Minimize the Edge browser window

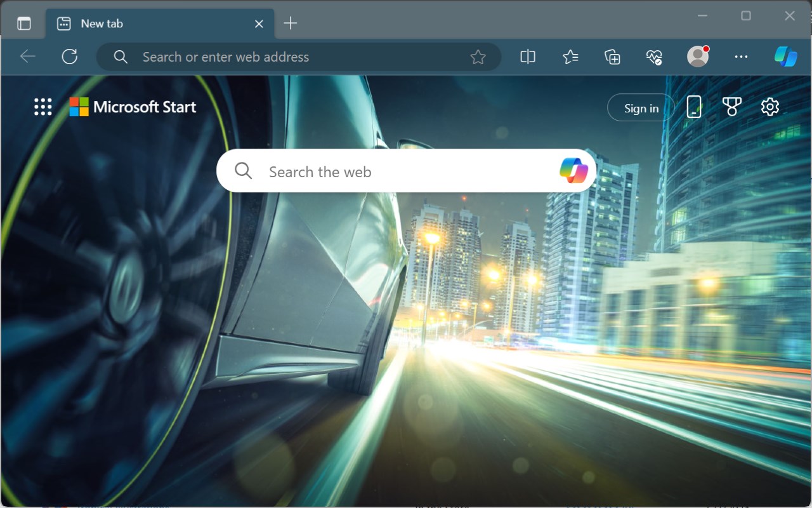703,16
